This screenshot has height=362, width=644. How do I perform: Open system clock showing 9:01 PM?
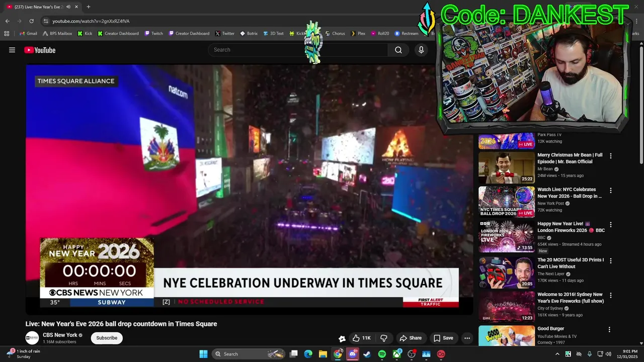pos(627,354)
